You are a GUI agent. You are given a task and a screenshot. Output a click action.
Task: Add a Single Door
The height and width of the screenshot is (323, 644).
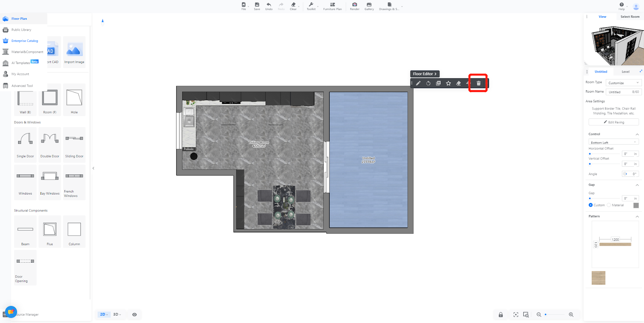pyautogui.click(x=25, y=145)
